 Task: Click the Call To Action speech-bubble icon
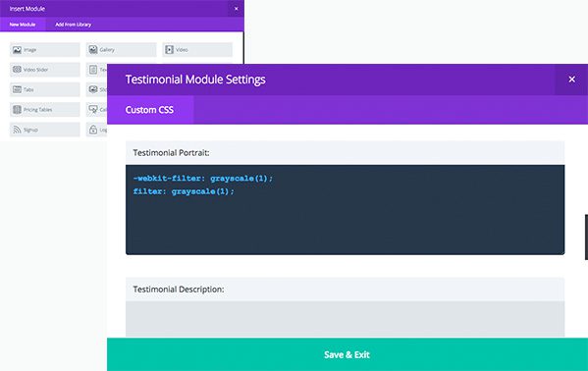(x=93, y=109)
